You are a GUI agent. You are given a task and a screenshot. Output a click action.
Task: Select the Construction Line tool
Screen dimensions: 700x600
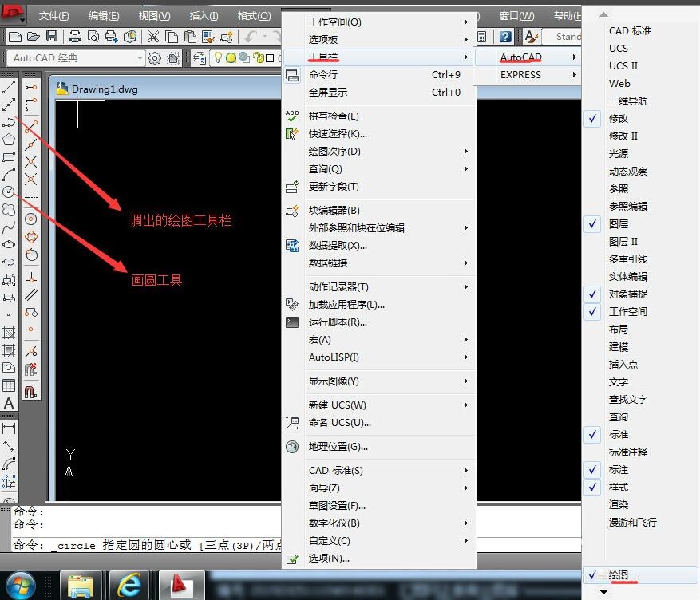click(x=9, y=105)
